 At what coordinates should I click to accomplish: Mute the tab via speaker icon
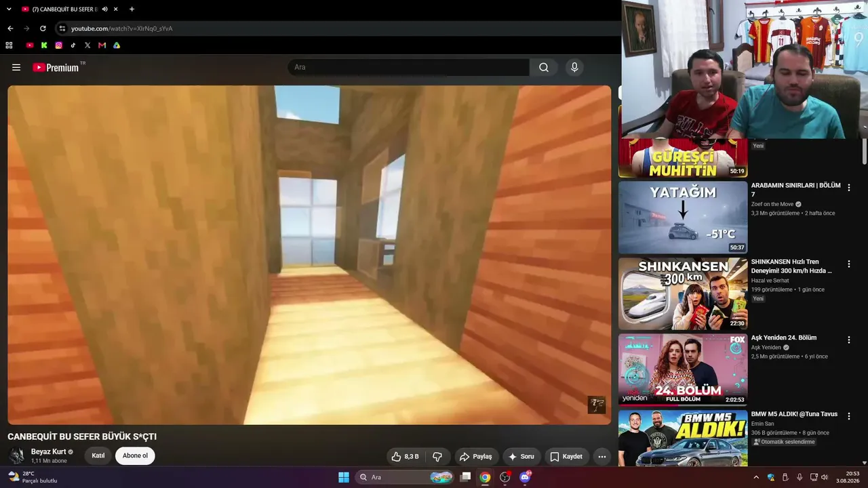pos(104,9)
